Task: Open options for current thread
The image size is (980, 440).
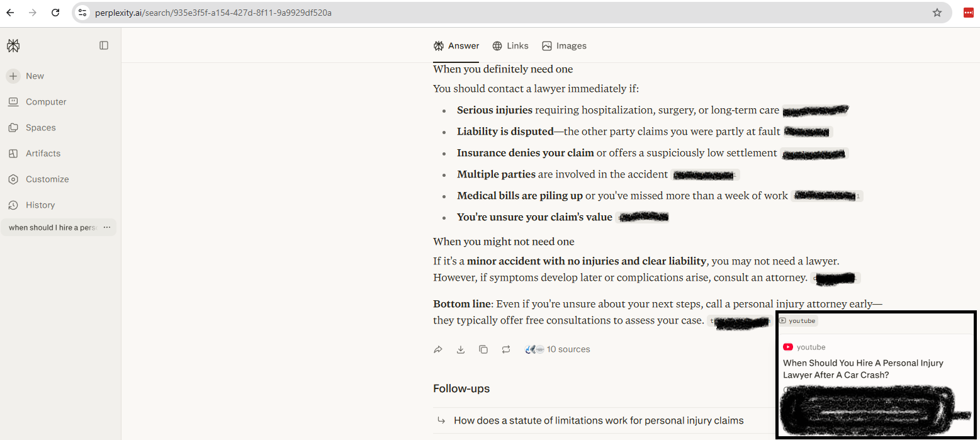Action: coord(106,227)
